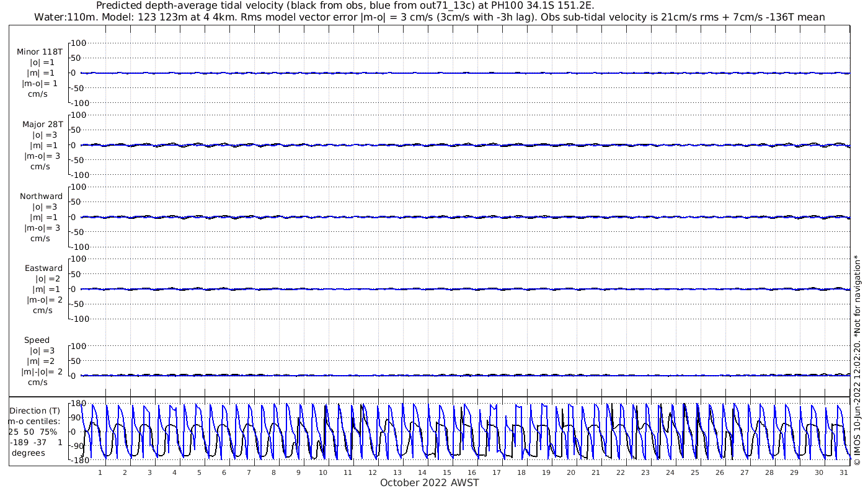
Task: Click the 'degrees' unit label under Direction
Action: [x=29, y=453]
